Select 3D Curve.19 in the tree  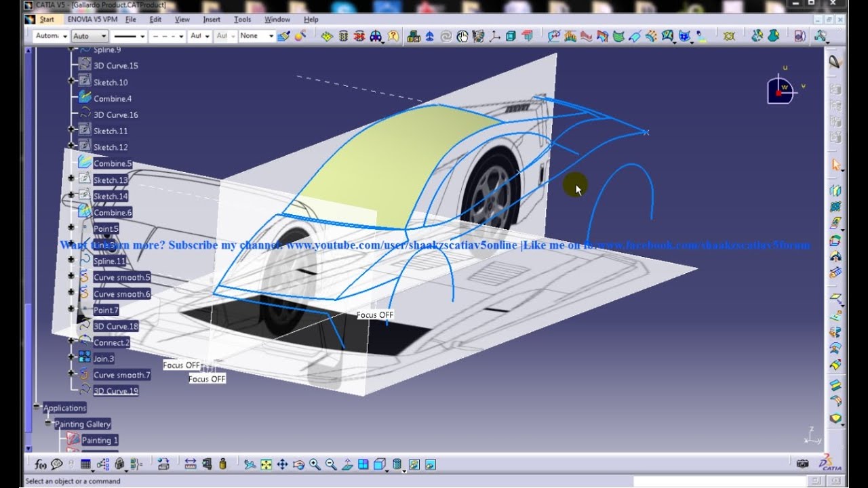point(116,391)
